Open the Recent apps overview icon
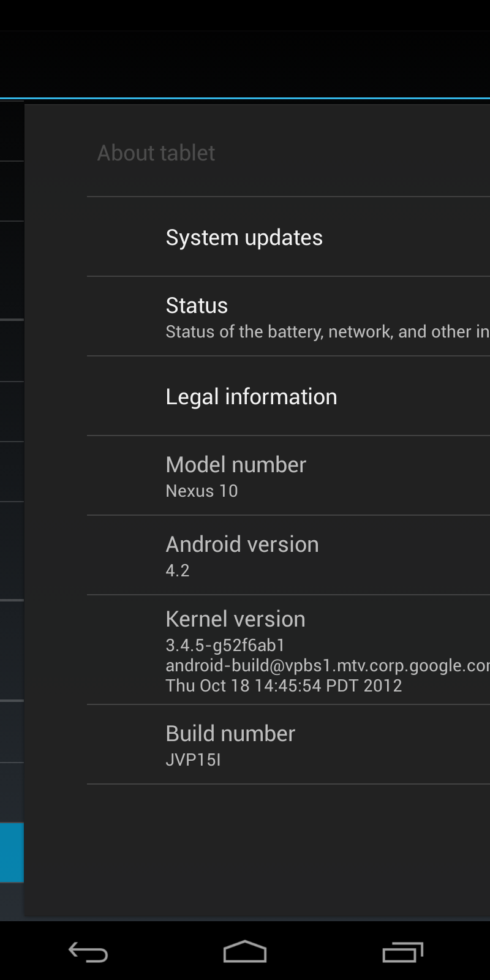Viewport: 490px width, 980px height. click(x=402, y=952)
